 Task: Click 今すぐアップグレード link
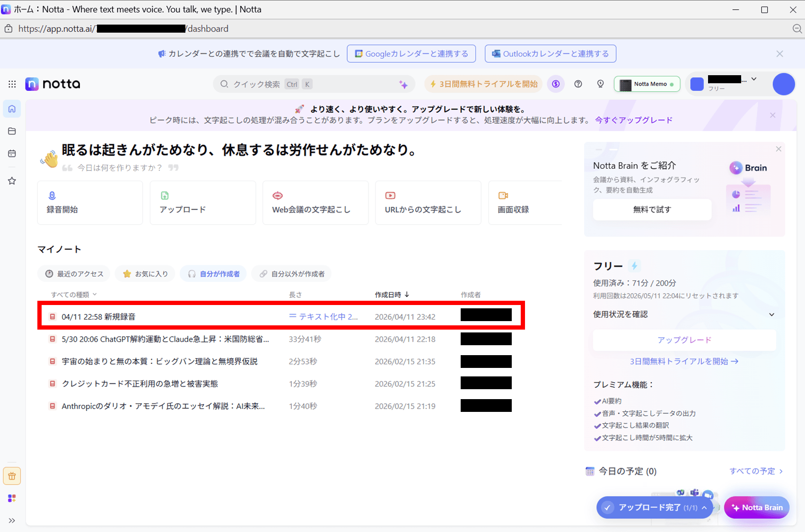[x=633, y=120]
